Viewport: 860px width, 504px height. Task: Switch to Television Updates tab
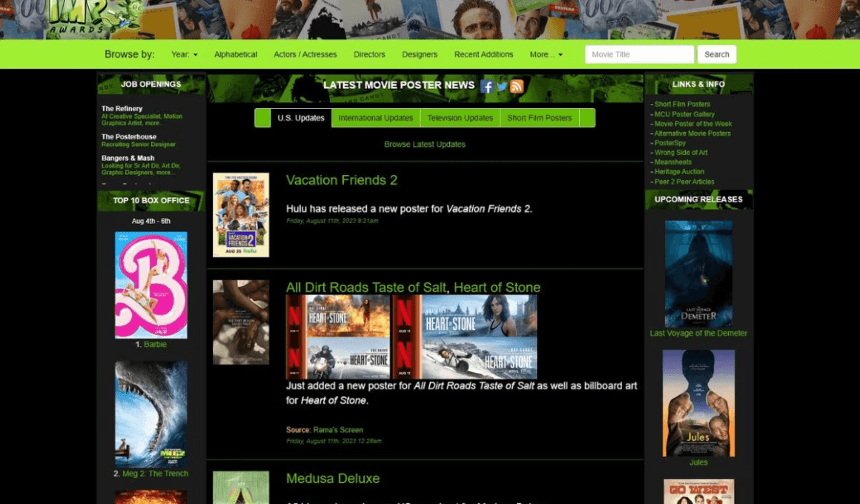click(460, 118)
